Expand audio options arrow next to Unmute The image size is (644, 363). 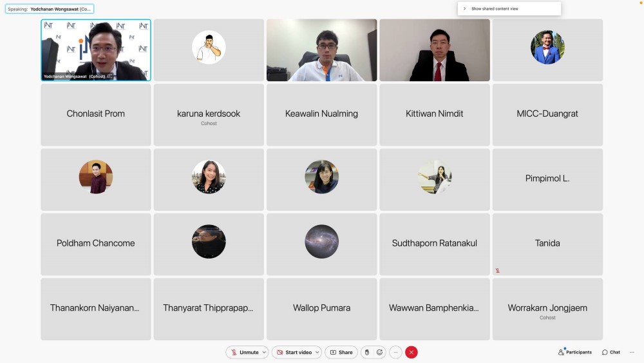click(x=264, y=352)
